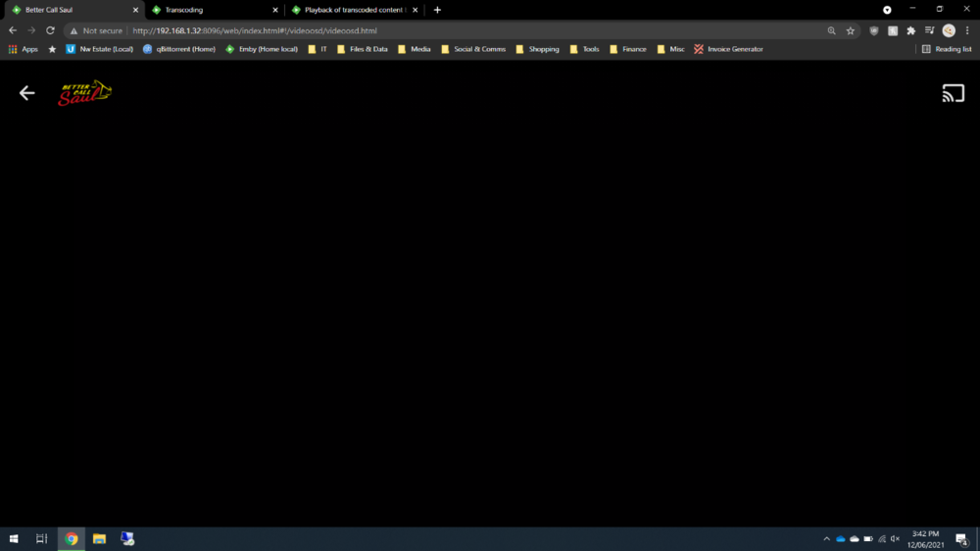Expand the Misc bookmarks folder
Screen dimensions: 980x551
point(670,49)
